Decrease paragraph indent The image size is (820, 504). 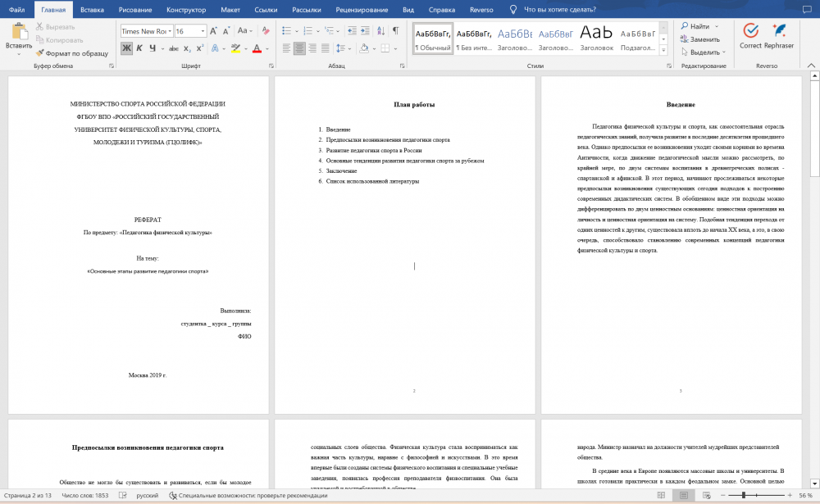click(x=352, y=31)
